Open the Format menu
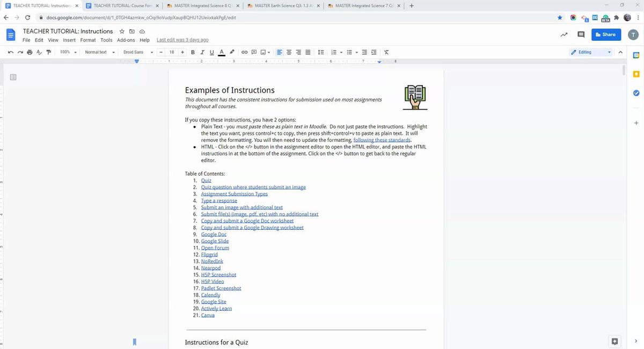 click(x=88, y=40)
